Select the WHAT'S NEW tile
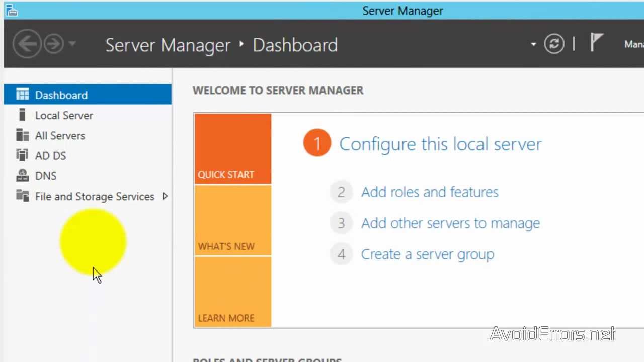Screen dimensions: 644x362 pyautogui.click(x=232, y=221)
